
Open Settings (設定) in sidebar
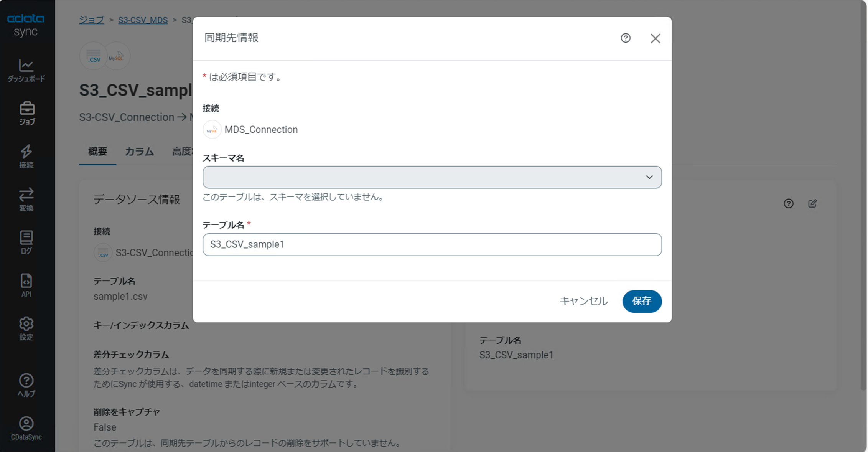pos(26,329)
